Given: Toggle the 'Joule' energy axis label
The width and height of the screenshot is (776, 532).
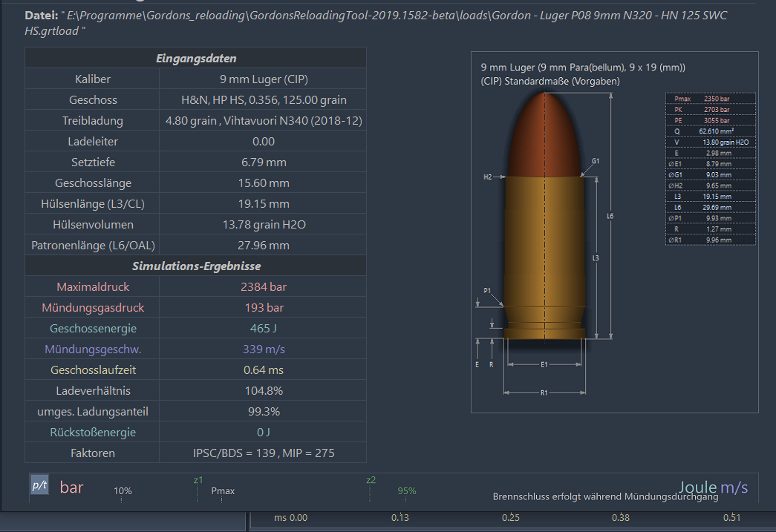Looking at the screenshot, I should pyautogui.click(x=697, y=487).
